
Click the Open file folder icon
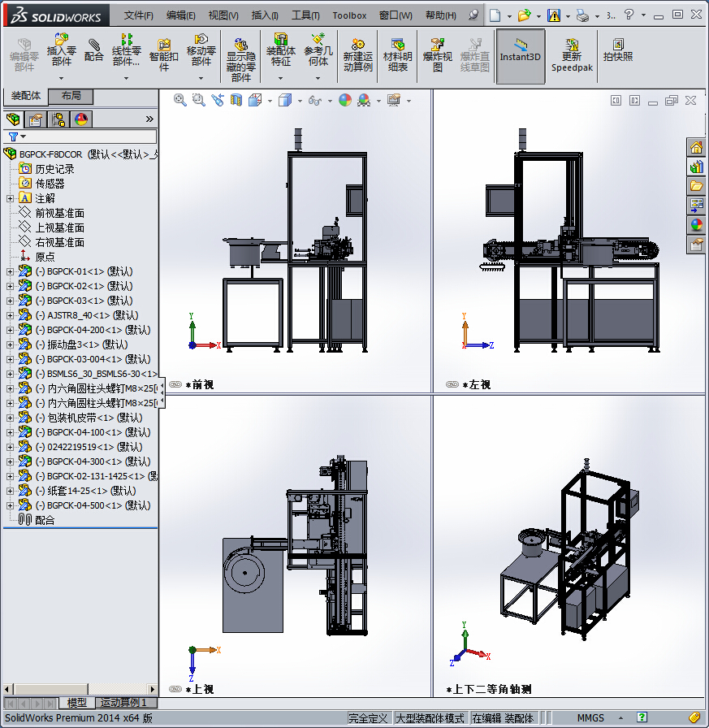tap(525, 15)
